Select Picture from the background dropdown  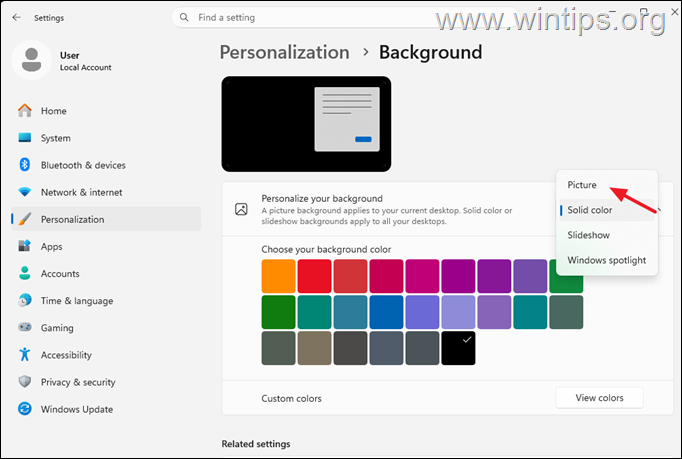pos(607,185)
